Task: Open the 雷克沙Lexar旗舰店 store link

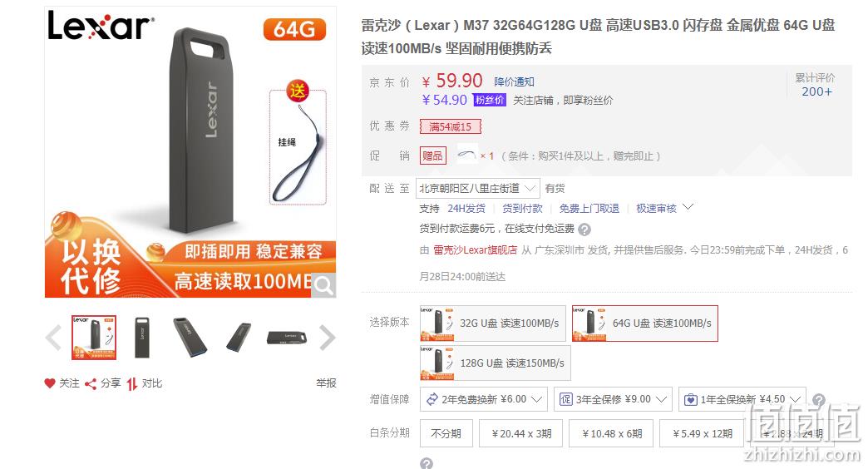Action: point(475,250)
